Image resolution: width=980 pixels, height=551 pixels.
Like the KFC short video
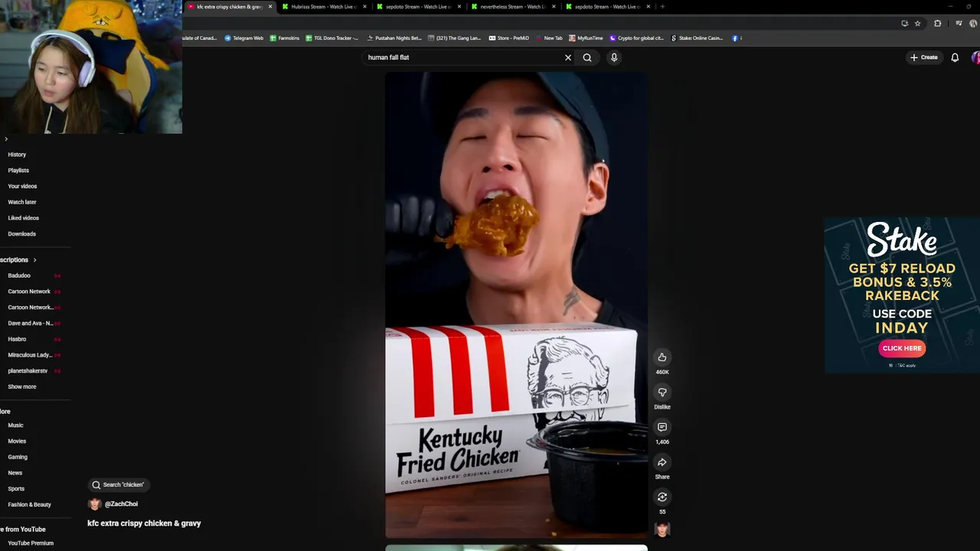[662, 357]
